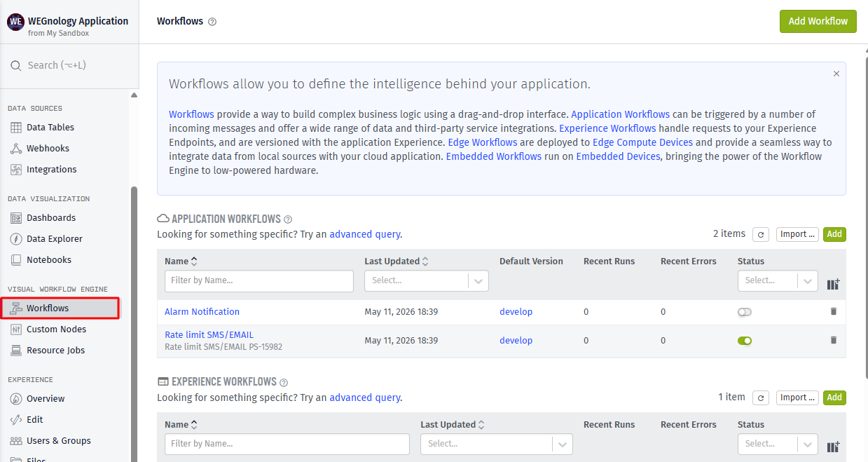Screen dimensions: 868x462
Task: Click the sidebar vertical scrollbar
Action: coord(134,322)
